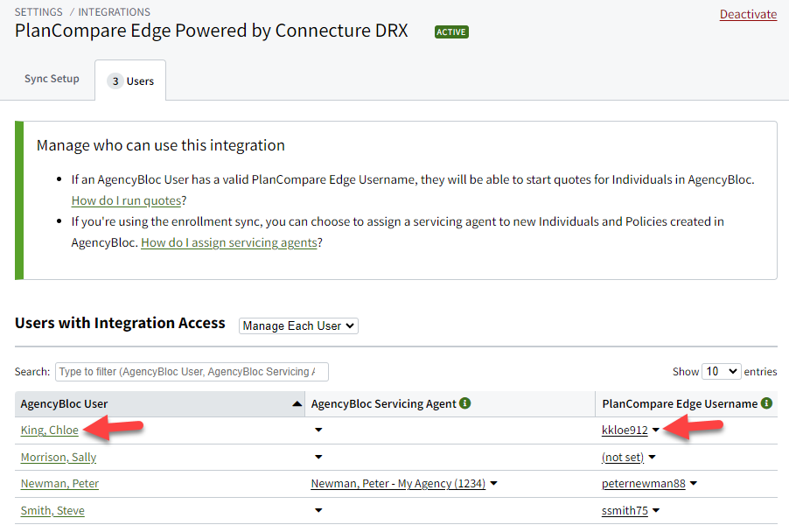Click the PlanCompare Edge page title

212,31
